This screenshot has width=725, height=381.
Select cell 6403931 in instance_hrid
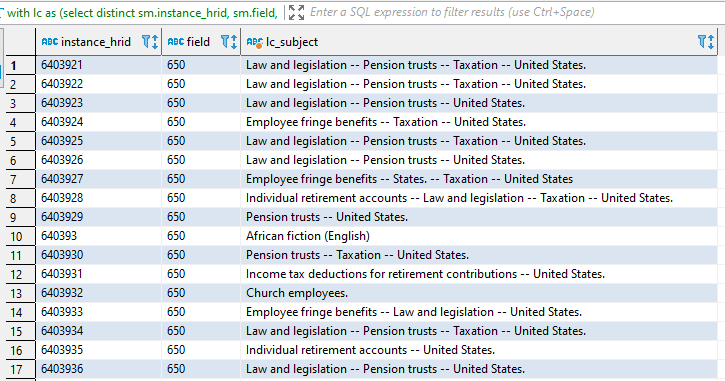tap(98, 274)
